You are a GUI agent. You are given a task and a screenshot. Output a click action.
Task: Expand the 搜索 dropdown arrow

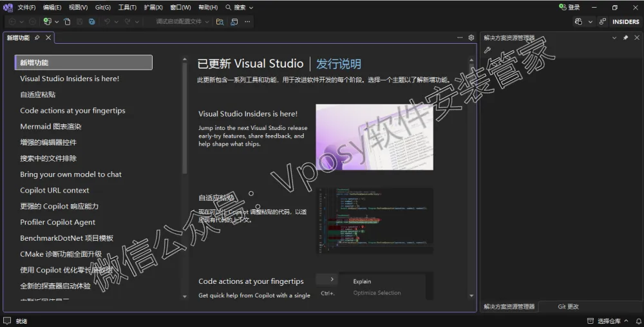click(x=251, y=8)
